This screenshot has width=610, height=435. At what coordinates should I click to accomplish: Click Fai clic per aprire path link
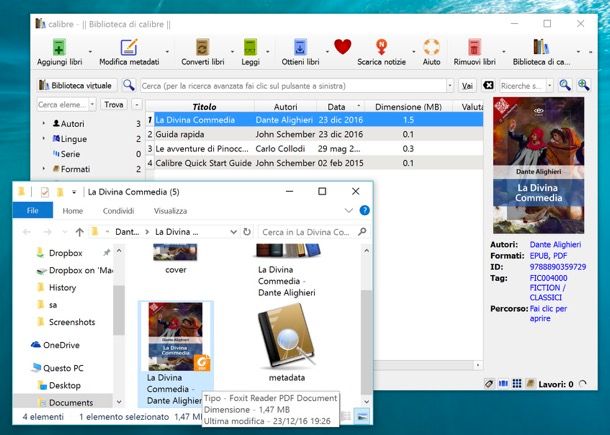coord(548,313)
